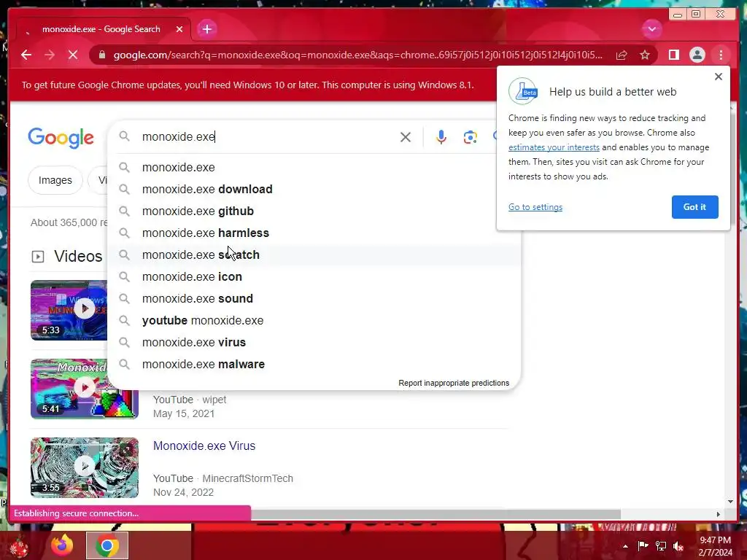
Task: Click inside the Google search box text
Action: click(x=179, y=136)
